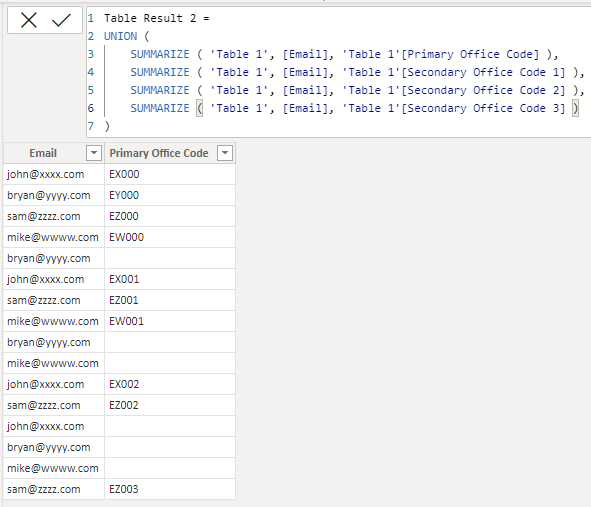The image size is (591, 507).
Task: Select john@xxxx.com in the EX002 row
Action: tap(54, 384)
